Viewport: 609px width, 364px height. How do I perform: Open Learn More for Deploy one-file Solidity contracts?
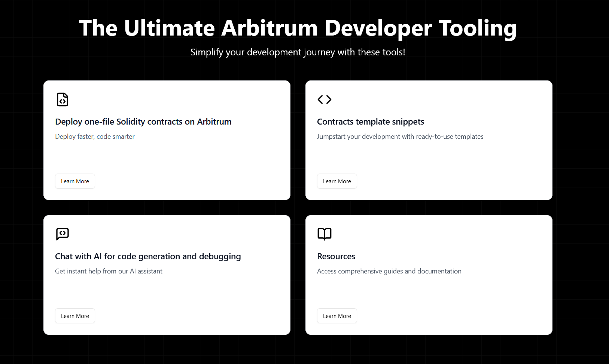pyautogui.click(x=75, y=181)
